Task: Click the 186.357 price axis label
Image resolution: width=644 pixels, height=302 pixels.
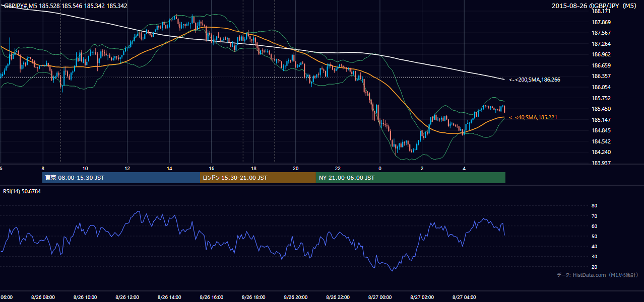Action: [x=601, y=77]
